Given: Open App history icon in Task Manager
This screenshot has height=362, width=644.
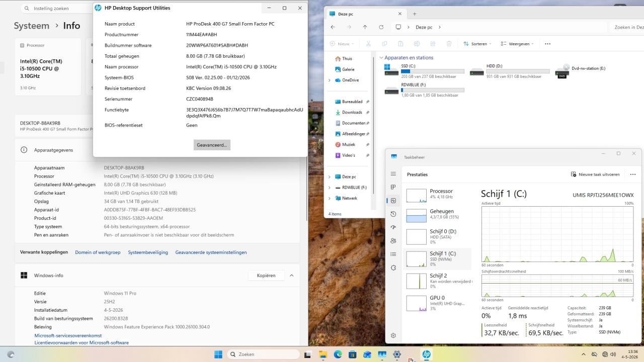Looking at the screenshot, I should (393, 214).
